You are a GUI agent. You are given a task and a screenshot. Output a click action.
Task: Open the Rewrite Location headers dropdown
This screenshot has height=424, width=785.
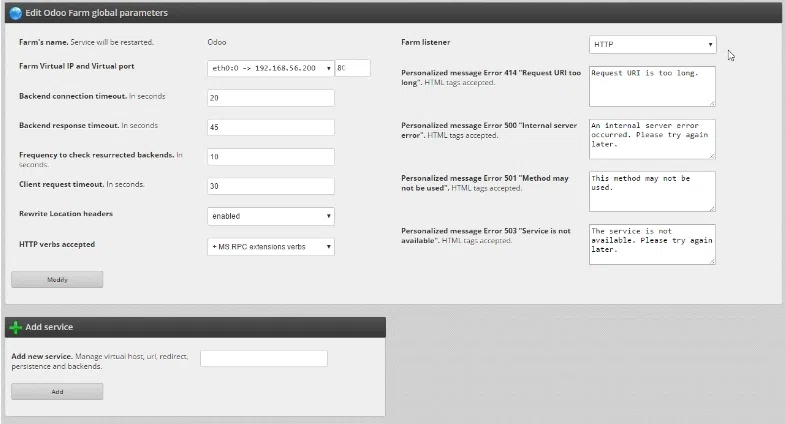pos(270,216)
